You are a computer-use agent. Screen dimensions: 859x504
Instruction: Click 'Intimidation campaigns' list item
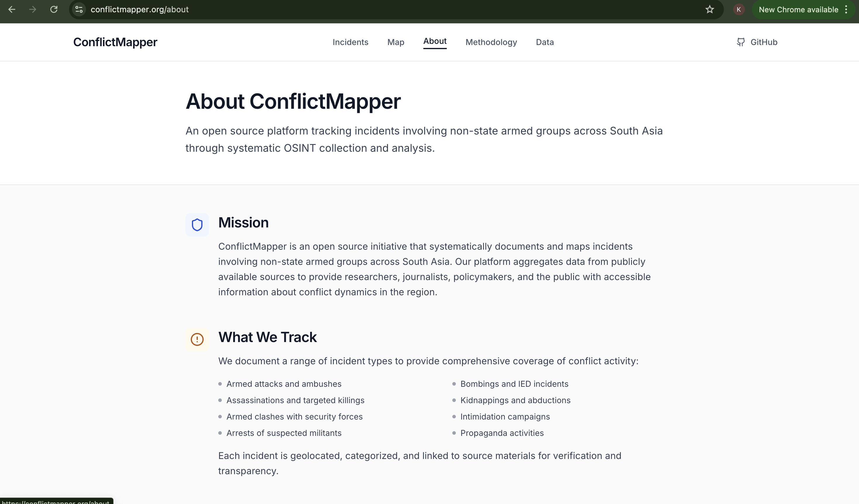pyautogui.click(x=505, y=417)
